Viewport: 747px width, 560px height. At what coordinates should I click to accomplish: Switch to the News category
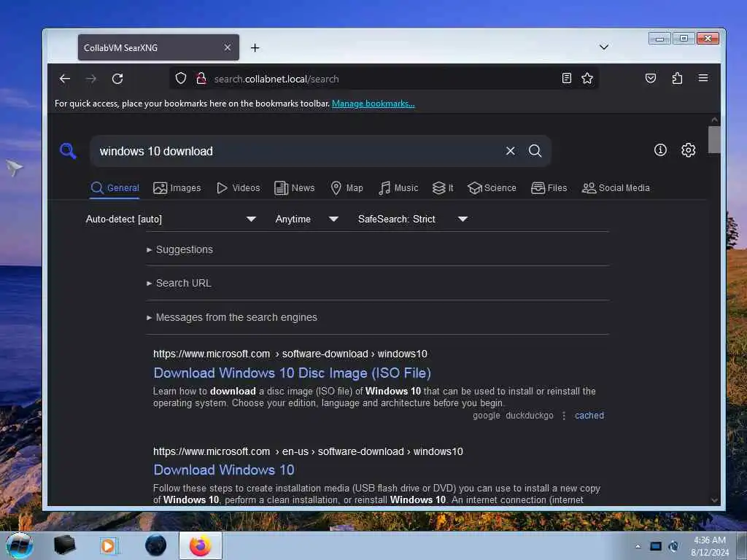[x=295, y=188]
